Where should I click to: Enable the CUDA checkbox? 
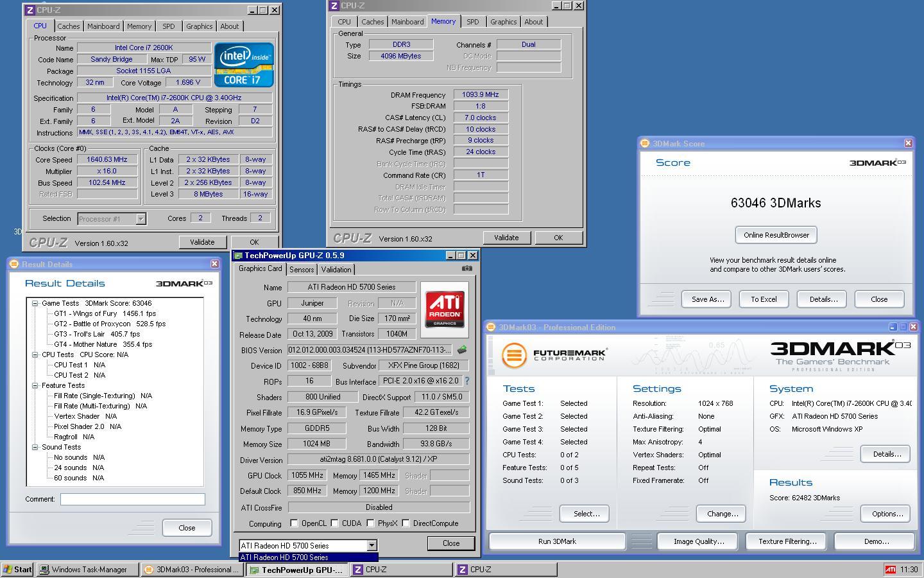[x=336, y=523]
